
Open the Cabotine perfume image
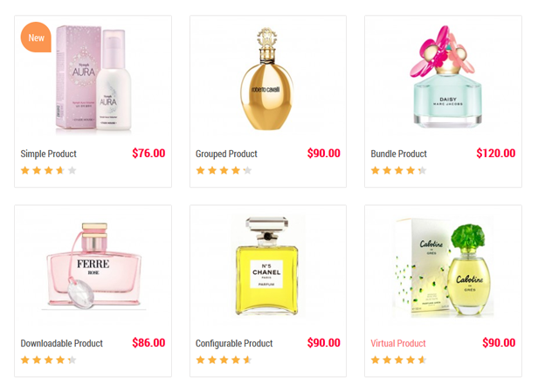click(444, 266)
